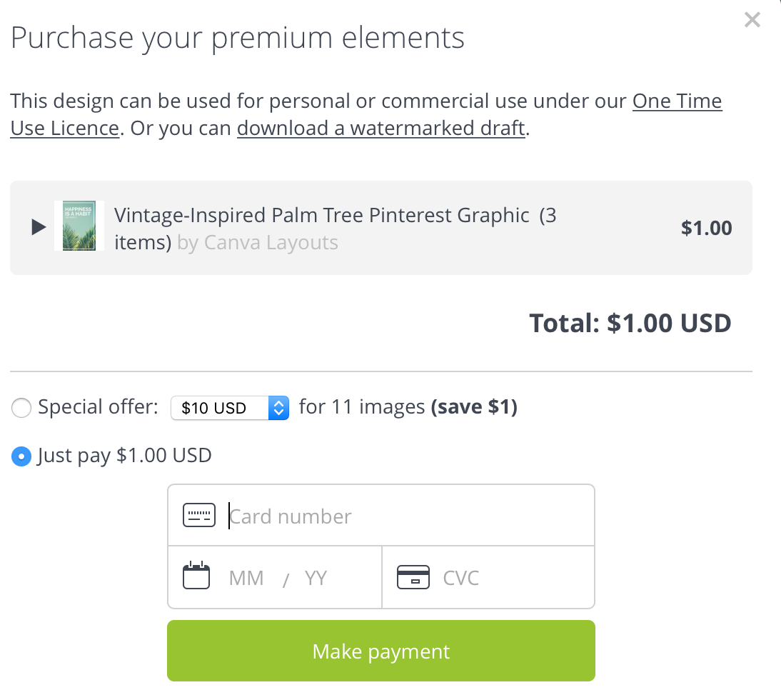Close the purchase dialog with the X

pyautogui.click(x=752, y=19)
